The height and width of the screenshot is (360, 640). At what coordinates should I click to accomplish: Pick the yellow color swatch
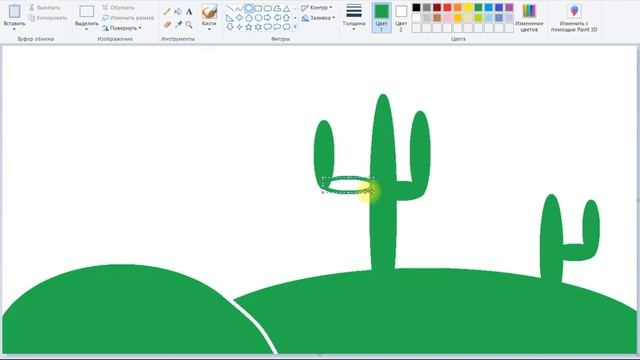(x=468, y=7)
